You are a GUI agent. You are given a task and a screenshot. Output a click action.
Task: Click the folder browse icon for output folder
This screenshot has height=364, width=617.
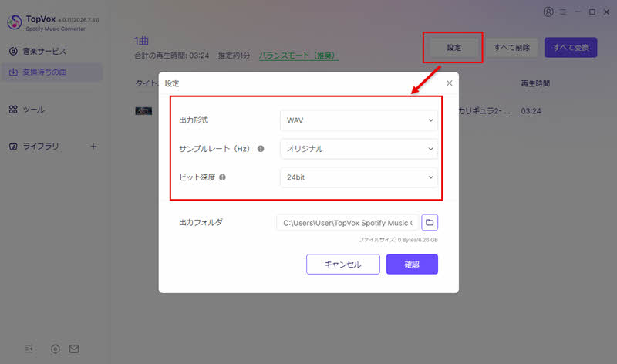pos(430,222)
